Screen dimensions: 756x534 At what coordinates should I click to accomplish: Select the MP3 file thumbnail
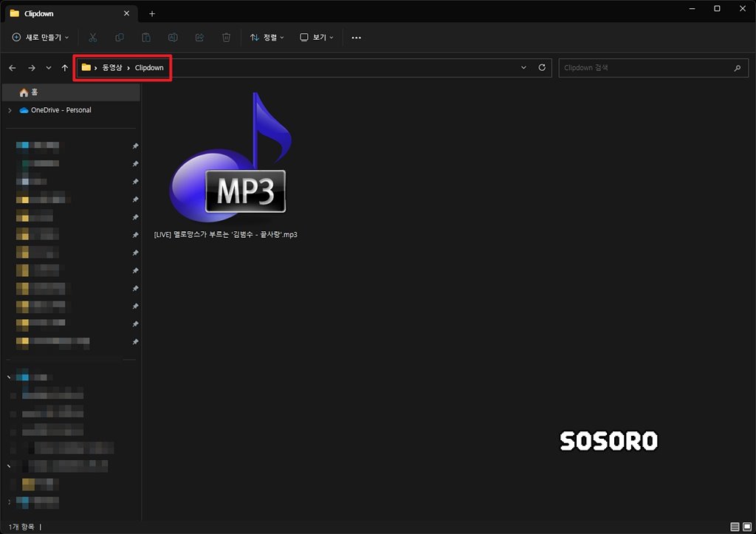click(x=230, y=157)
